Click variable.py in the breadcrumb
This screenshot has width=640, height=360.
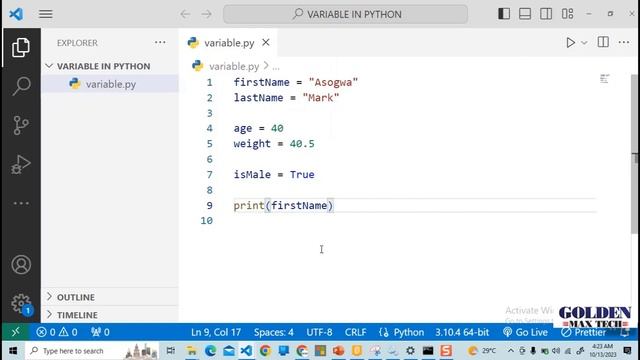tap(234, 66)
